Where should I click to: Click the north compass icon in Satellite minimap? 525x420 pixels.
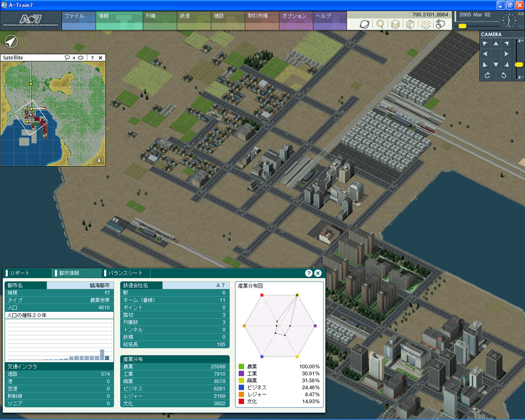[99, 161]
